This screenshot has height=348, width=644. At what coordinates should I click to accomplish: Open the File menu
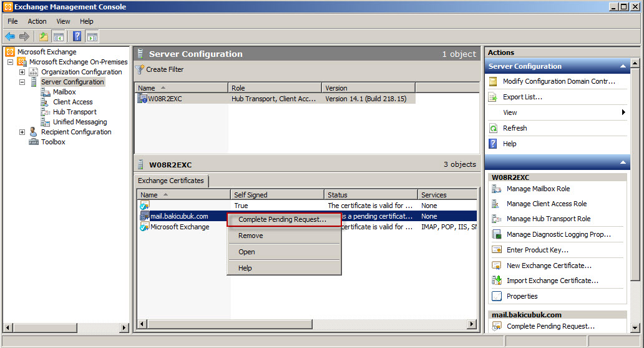(12, 21)
